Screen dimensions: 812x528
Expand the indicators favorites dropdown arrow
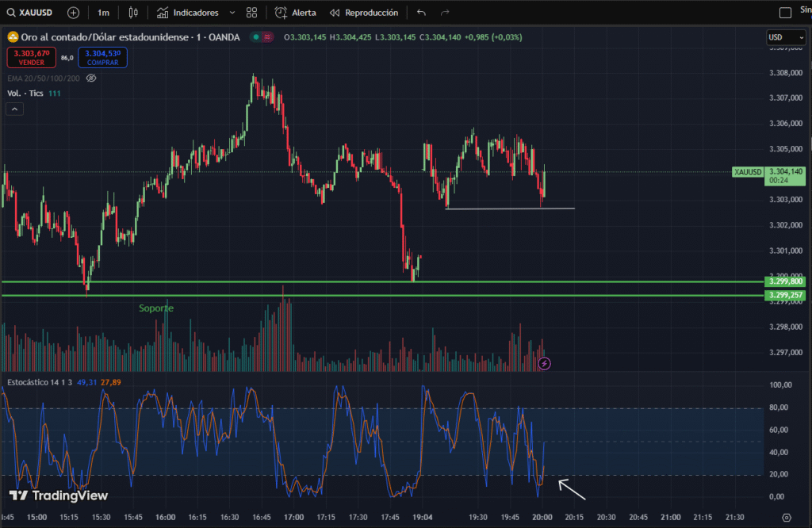coord(232,13)
